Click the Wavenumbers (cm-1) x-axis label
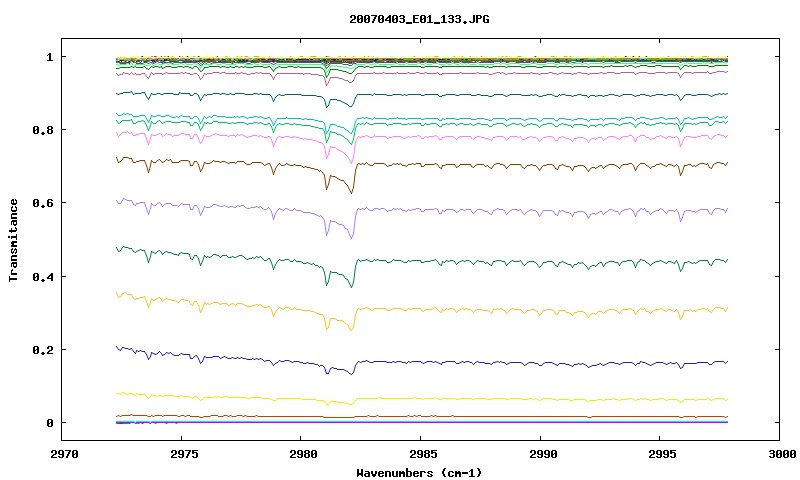 tap(419, 473)
